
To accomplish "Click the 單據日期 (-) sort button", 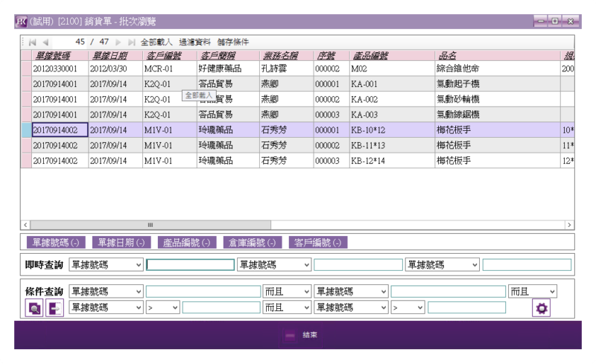I will 121,243.
